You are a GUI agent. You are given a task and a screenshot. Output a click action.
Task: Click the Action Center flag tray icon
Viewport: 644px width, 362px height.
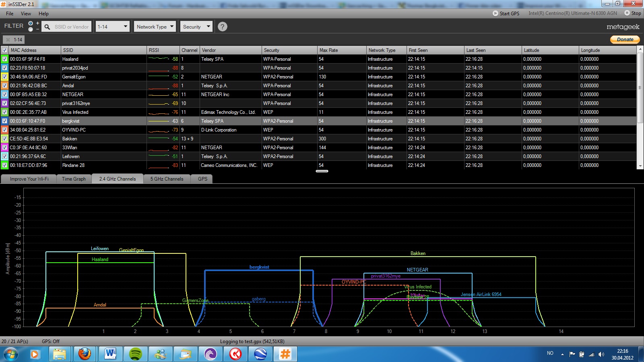[572, 354]
